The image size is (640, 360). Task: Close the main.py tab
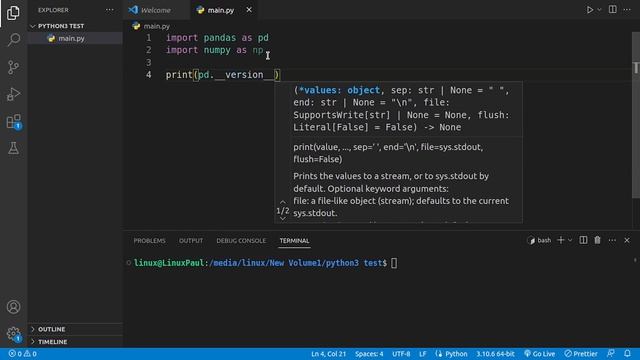[x=249, y=10]
